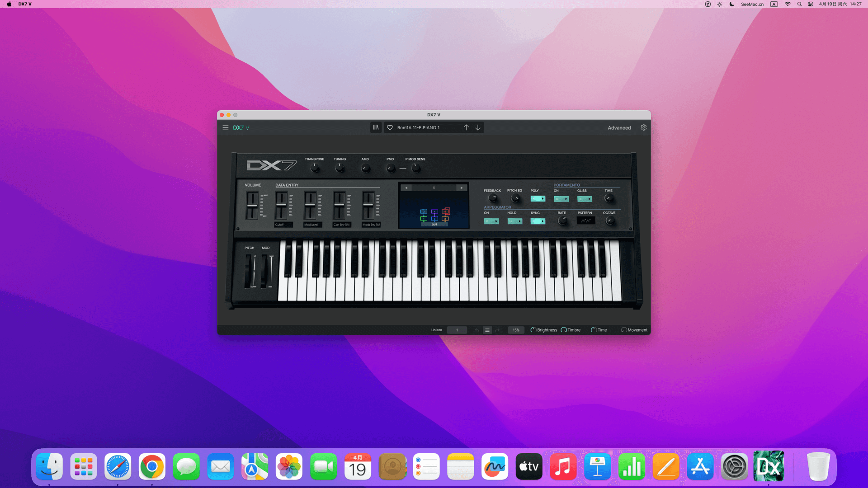The image size is (868, 488).
Task: Open Spotlight search in menu bar
Action: click(x=799, y=4)
